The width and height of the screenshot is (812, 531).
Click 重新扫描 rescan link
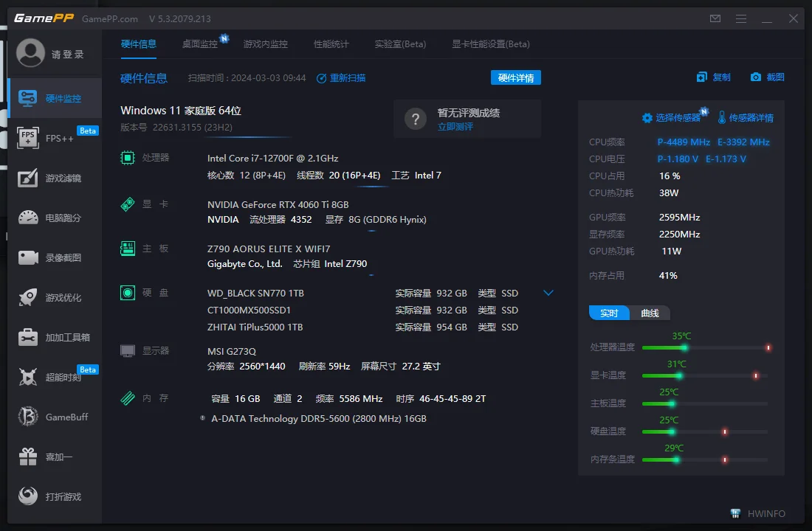click(341, 78)
